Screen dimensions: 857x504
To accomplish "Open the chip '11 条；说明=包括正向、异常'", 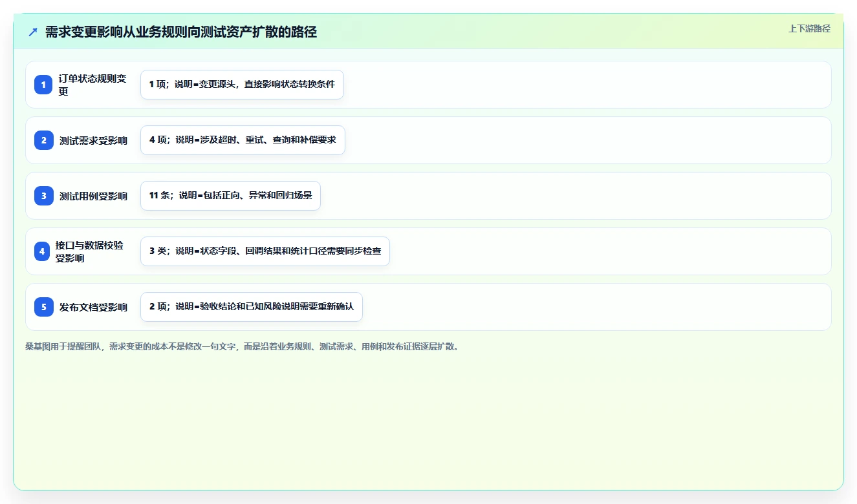I will 230,196.
